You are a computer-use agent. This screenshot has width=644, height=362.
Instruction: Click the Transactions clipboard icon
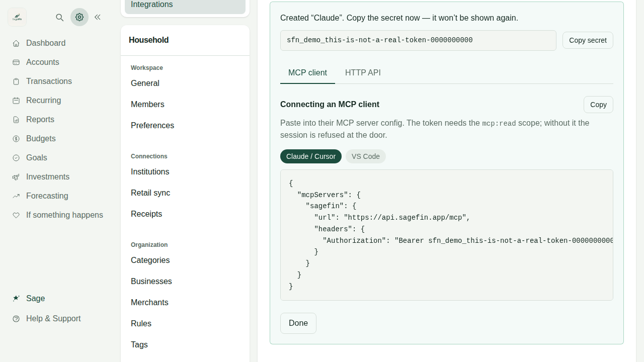pos(16,81)
